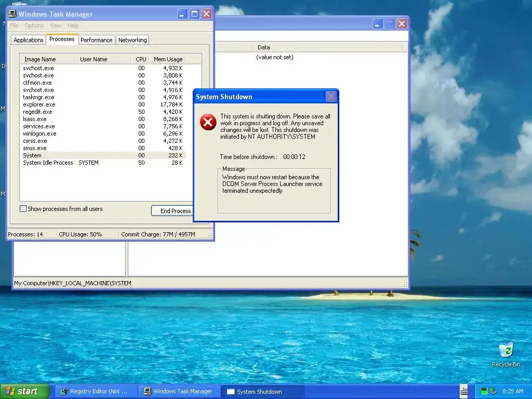Sort by the CPU column header
The height and width of the screenshot is (399, 532).
point(140,59)
